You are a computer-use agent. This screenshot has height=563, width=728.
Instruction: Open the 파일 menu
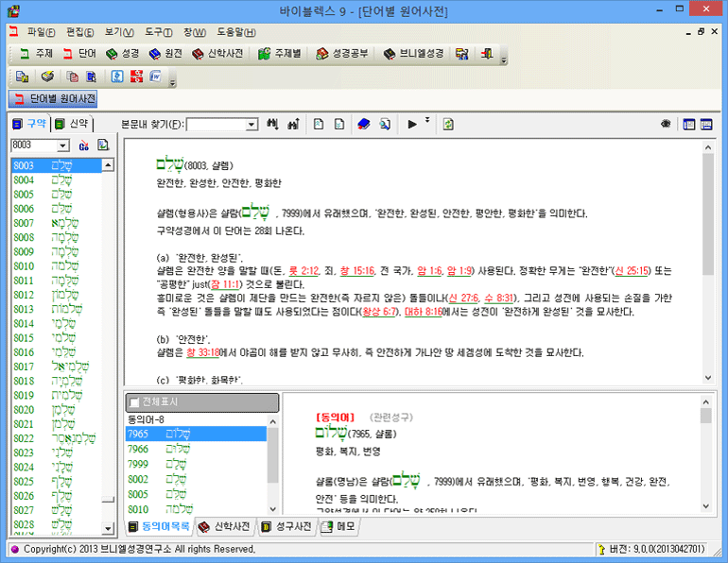click(41, 32)
